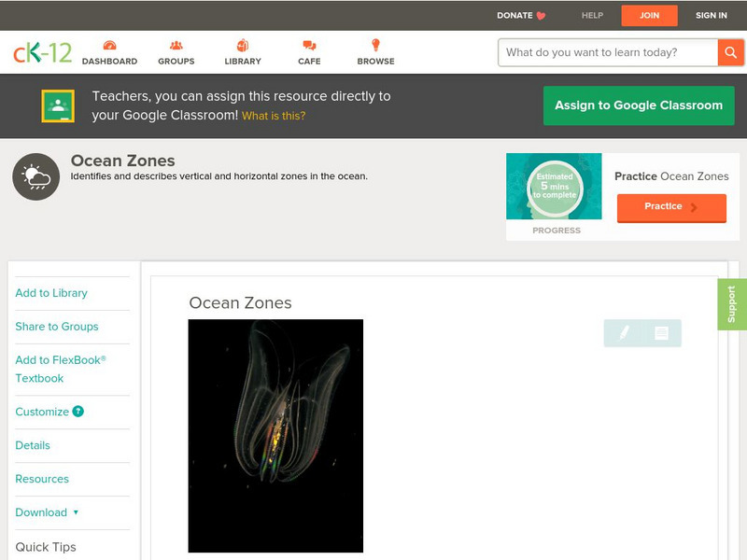This screenshot has width=747, height=560.
Task: Click the orange search magnifier button
Action: 730,52
